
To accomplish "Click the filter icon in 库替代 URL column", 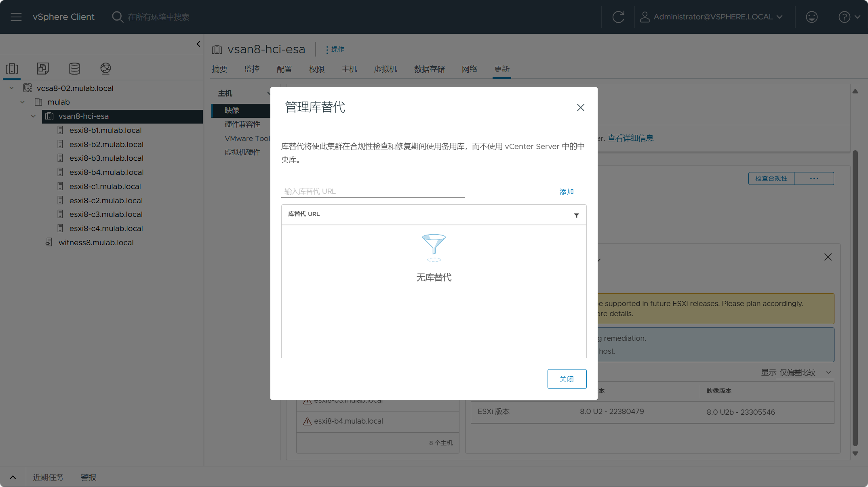I will pyautogui.click(x=576, y=215).
